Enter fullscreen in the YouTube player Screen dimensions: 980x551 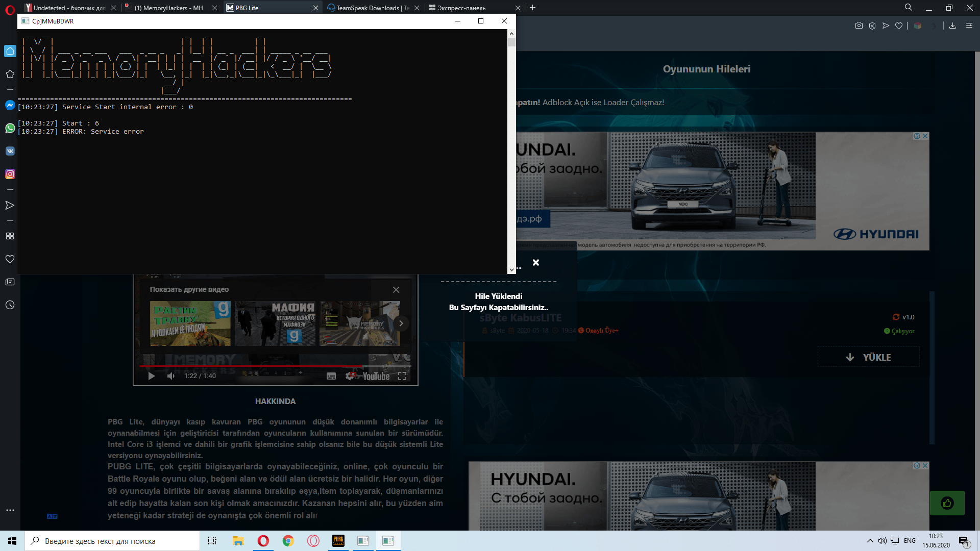tap(402, 376)
